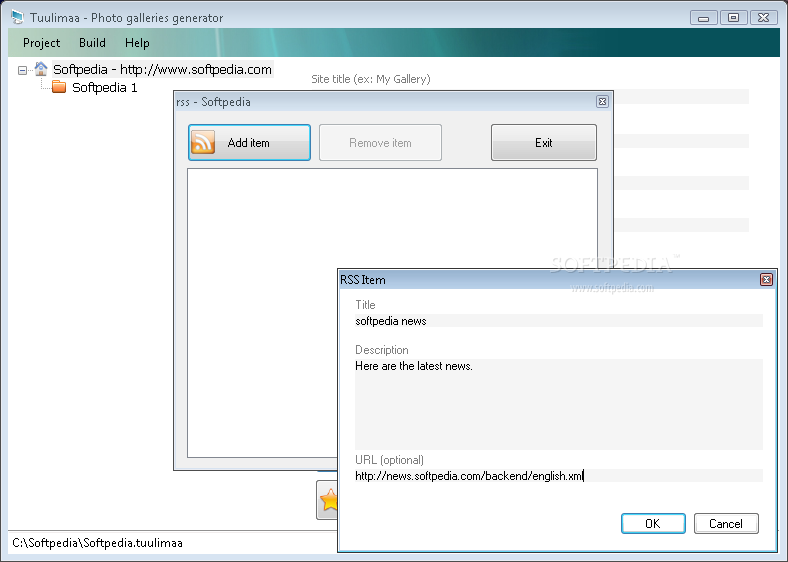Click the Title label in RSS Item dialog
788x562 pixels.
pyautogui.click(x=365, y=305)
